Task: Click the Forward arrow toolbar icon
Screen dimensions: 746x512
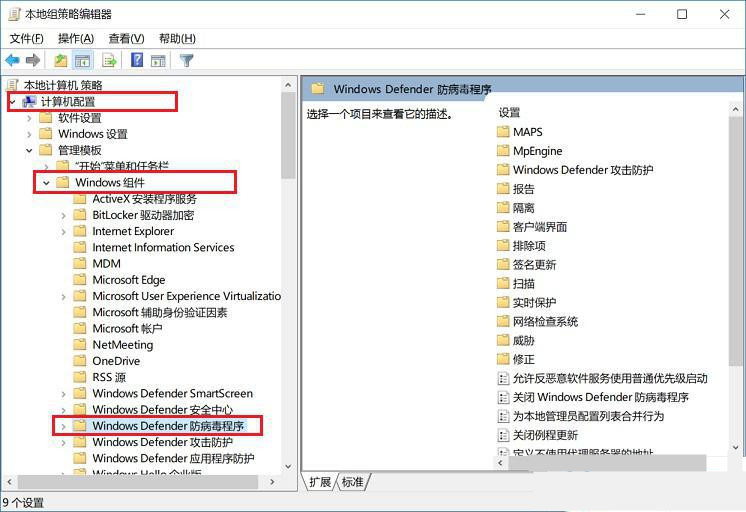Action: [x=33, y=60]
